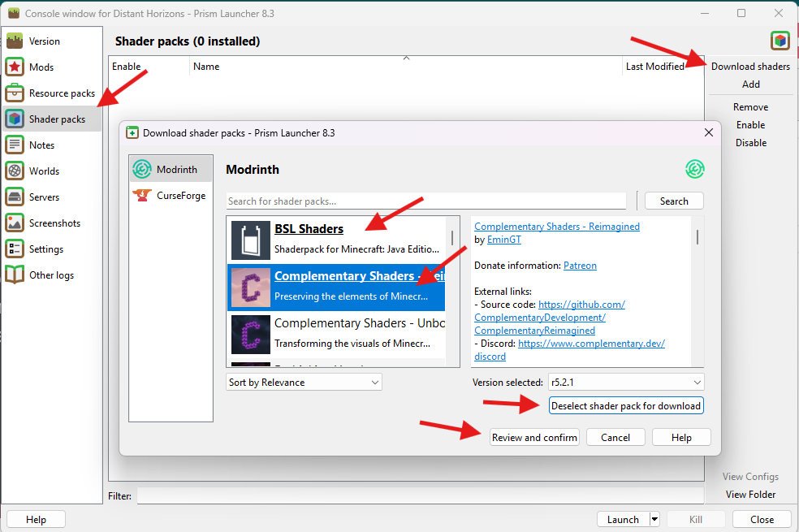Open the Discord complementary.dev link
The width and height of the screenshot is (799, 532).
(591, 344)
